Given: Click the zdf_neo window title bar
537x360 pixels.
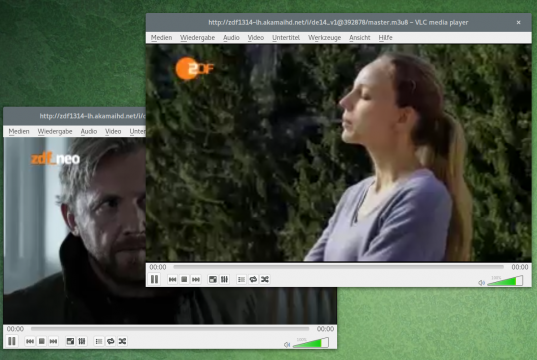Looking at the screenshot, I should (x=75, y=116).
